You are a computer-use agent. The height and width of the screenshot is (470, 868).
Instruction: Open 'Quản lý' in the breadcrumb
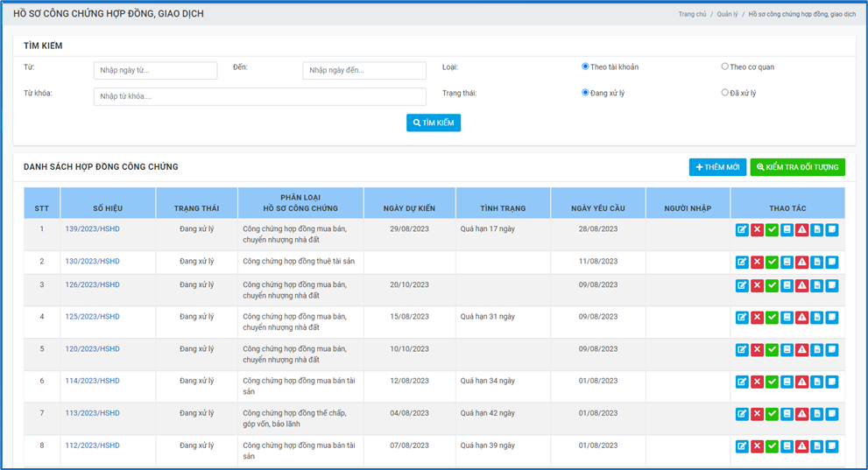coord(729,15)
